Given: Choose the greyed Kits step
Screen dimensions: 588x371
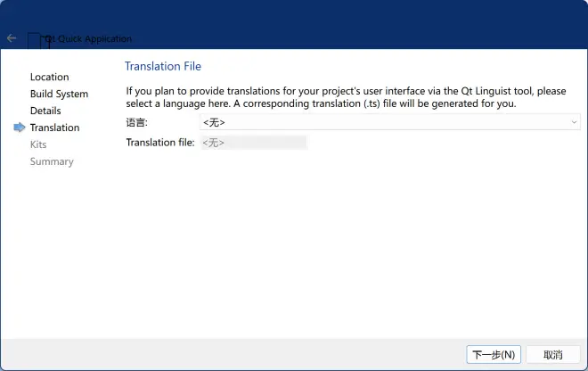Looking at the screenshot, I should click(38, 144).
